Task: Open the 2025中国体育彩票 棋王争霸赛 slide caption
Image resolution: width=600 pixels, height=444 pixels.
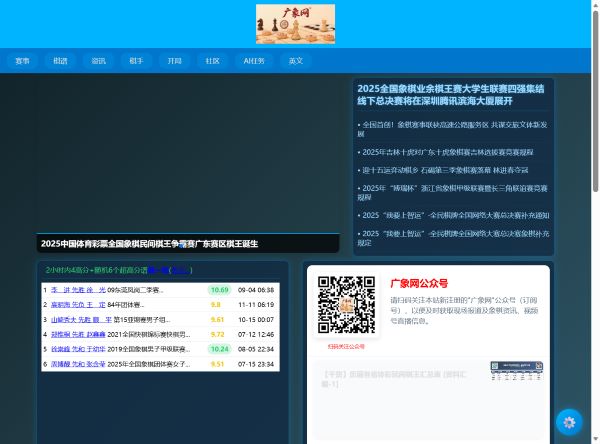Action: coord(150,244)
